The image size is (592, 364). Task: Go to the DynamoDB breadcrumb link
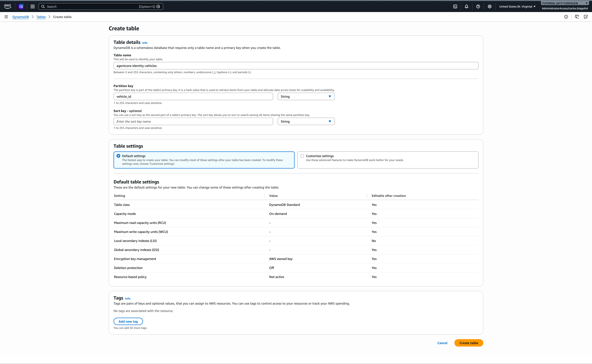tap(21, 17)
